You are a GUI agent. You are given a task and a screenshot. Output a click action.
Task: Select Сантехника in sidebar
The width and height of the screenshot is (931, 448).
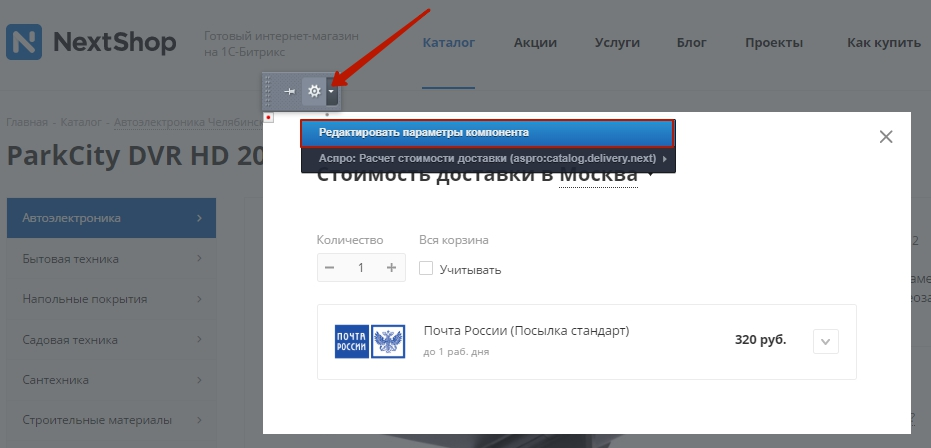pos(111,380)
